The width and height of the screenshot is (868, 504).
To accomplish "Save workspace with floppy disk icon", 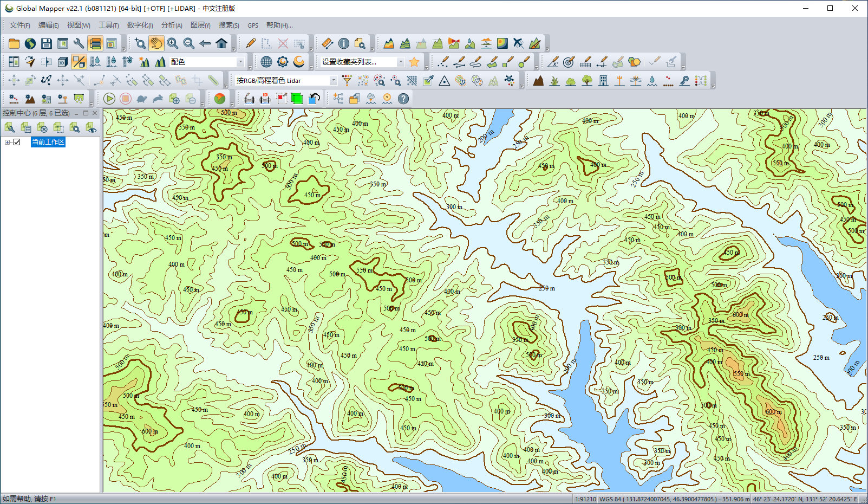I will click(x=47, y=44).
